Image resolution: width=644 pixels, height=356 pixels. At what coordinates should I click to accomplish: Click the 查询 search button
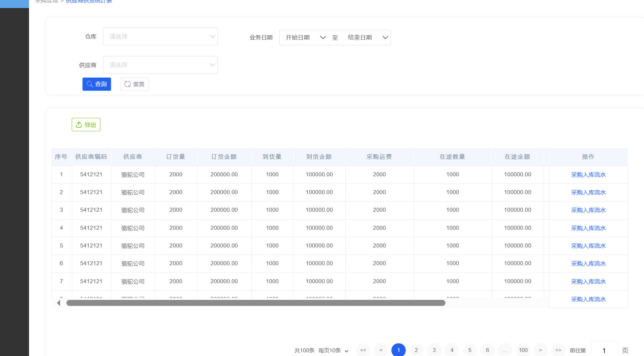click(x=97, y=84)
